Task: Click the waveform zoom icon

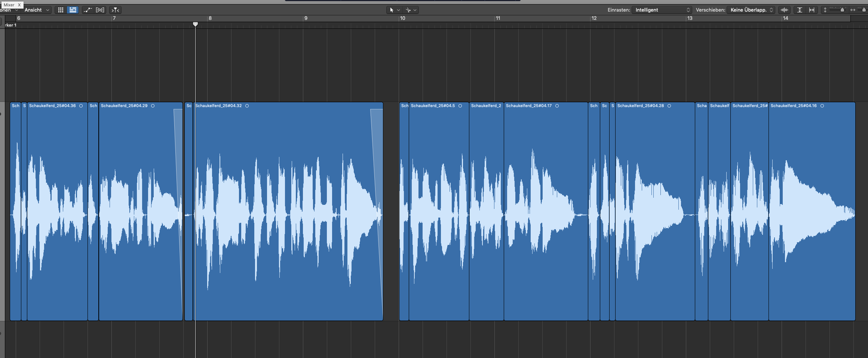Action: (784, 10)
